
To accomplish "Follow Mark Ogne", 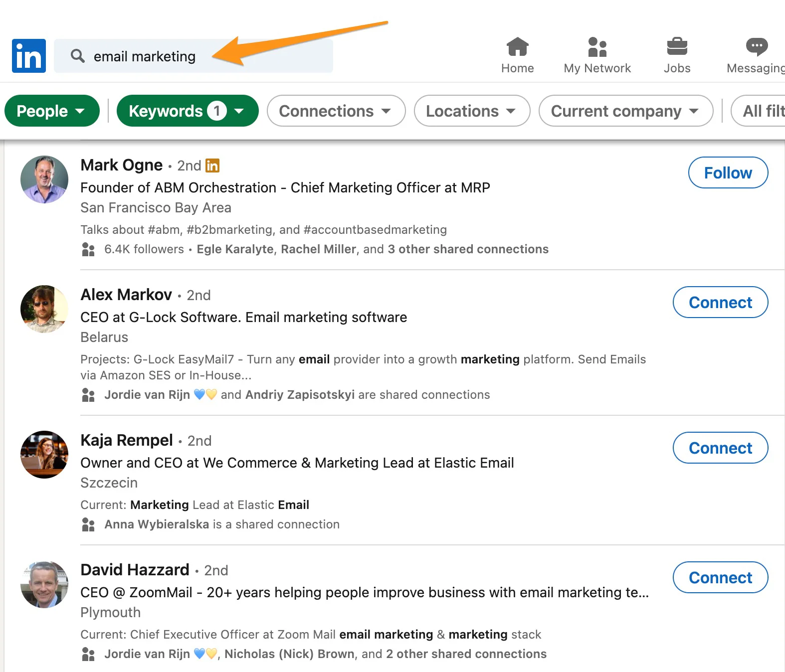I will tap(728, 173).
